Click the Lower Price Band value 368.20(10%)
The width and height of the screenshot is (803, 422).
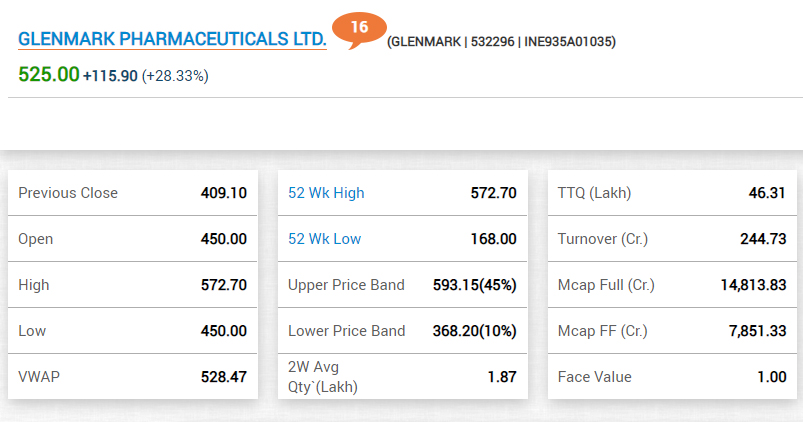pos(474,331)
